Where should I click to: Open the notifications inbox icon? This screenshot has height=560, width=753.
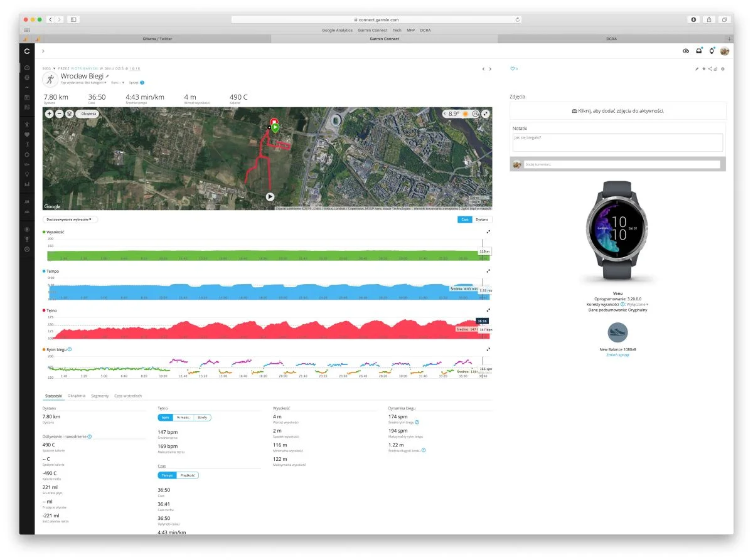pyautogui.click(x=698, y=51)
